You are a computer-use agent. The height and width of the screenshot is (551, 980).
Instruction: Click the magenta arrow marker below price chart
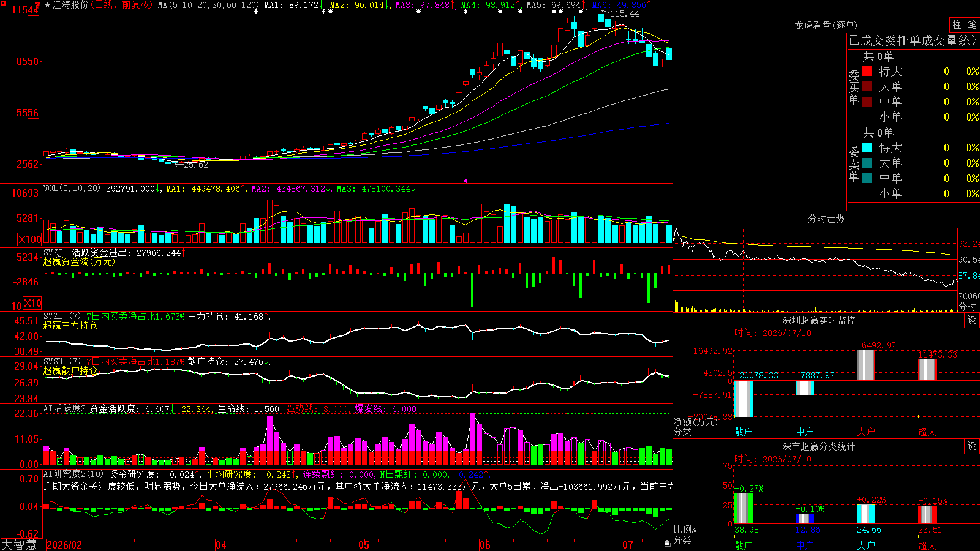tap(465, 181)
